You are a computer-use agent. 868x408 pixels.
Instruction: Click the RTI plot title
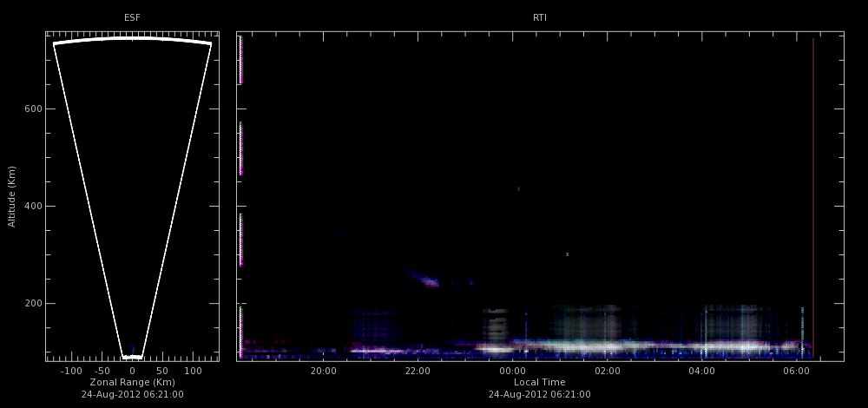click(540, 17)
